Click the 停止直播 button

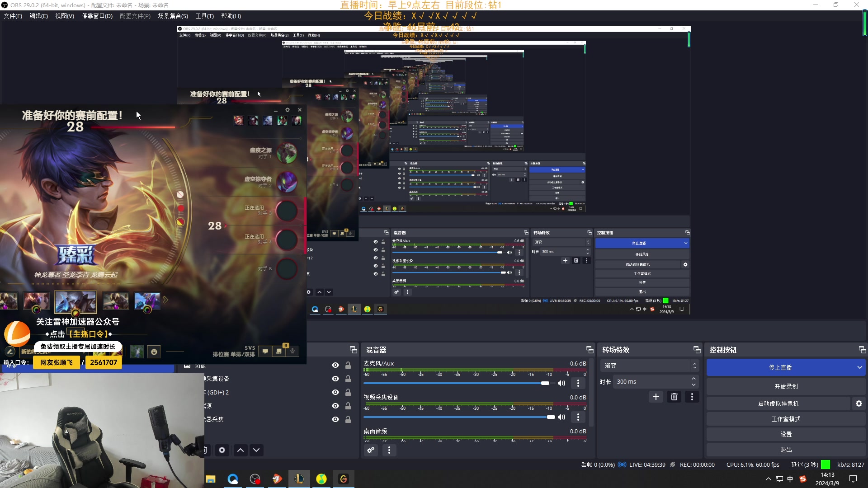(x=780, y=367)
